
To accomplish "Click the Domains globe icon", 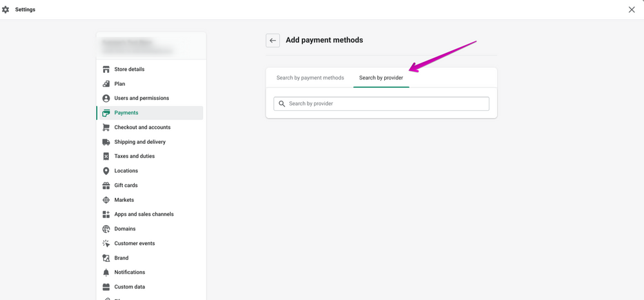I will tap(106, 229).
